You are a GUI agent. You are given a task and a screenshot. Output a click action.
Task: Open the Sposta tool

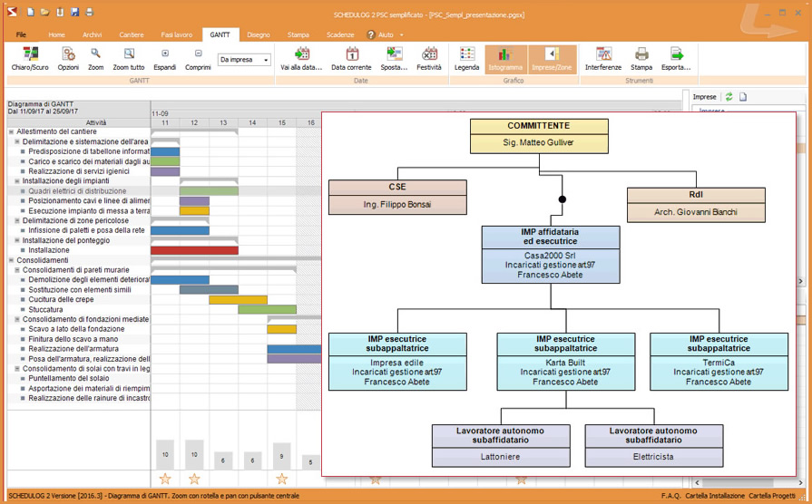[x=394, y=59]
